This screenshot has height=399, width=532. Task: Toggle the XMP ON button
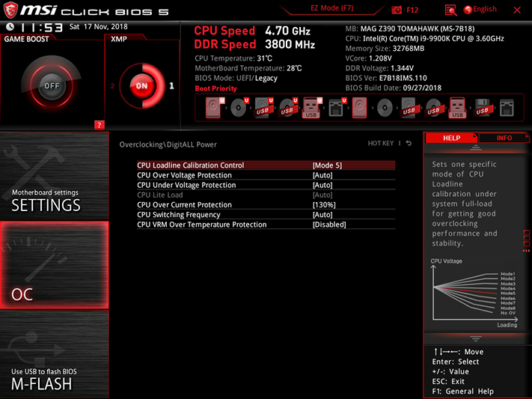(x=142, y=85)
